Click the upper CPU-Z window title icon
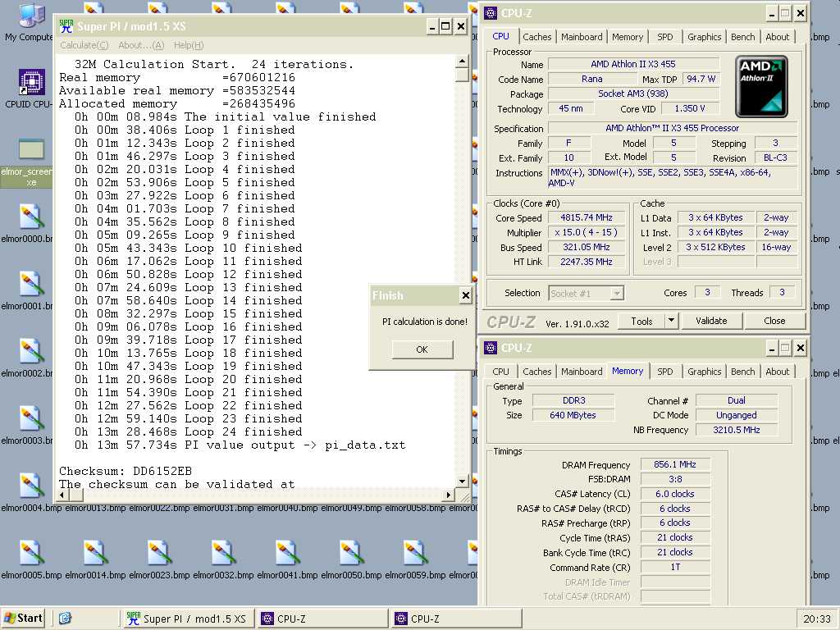 pyautogui.click(x=491, y=13)
